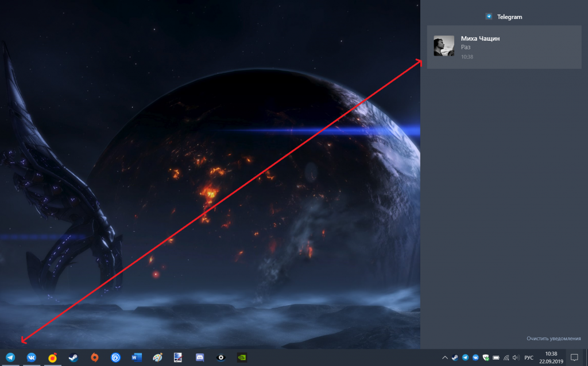Open the antivirus shield tray icon
588x366 pixels.
pyautogui.click(x=486, y=358)
